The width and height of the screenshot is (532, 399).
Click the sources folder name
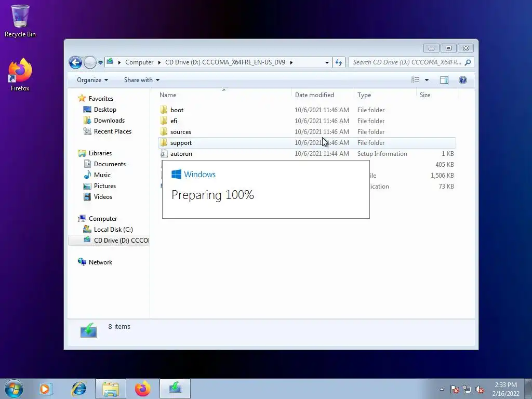180,132
